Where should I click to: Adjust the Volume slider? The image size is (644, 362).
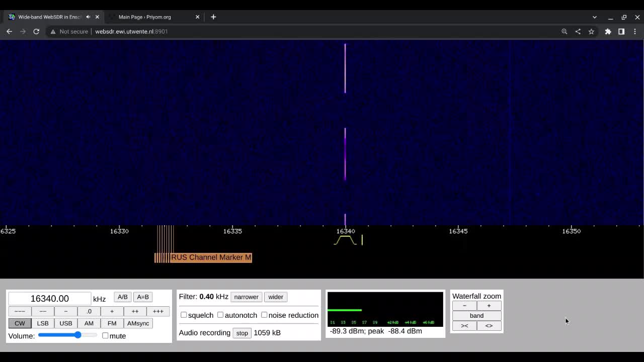click(77, 335)
